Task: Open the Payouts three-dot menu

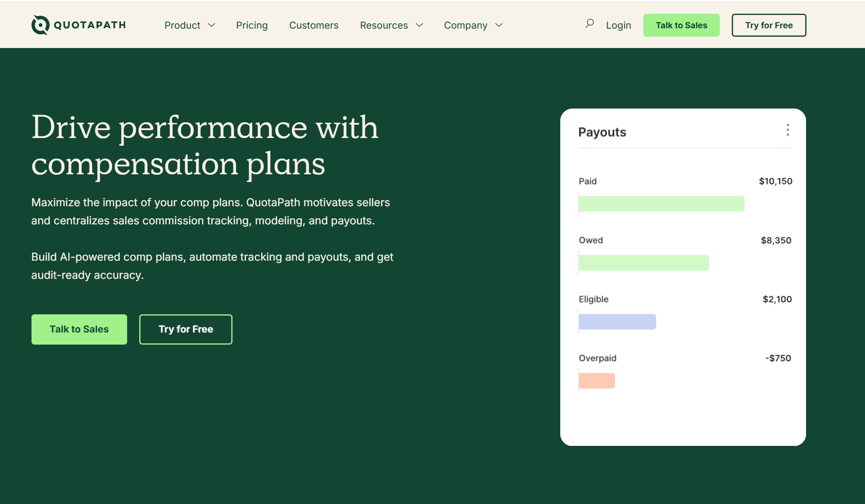Action: (x=788, y=130)
